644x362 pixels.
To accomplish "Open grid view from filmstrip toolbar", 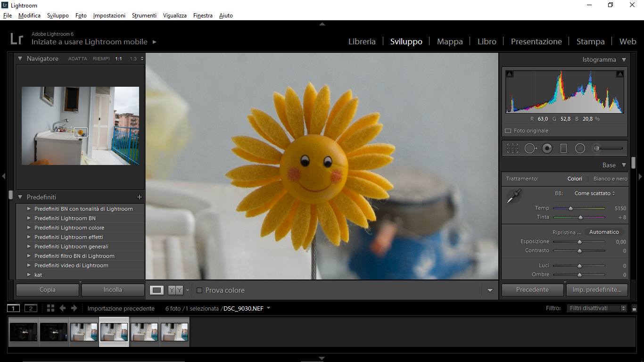I will coord(50,308).
